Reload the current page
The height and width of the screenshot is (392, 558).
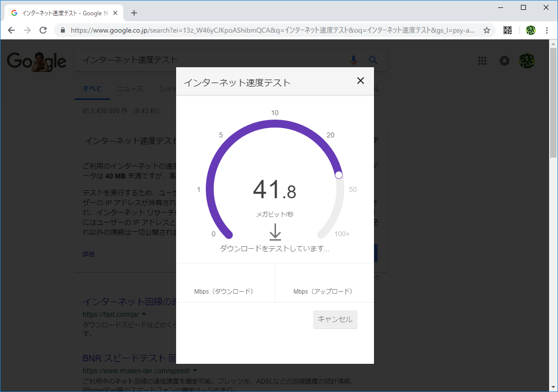tap(43, 30)
